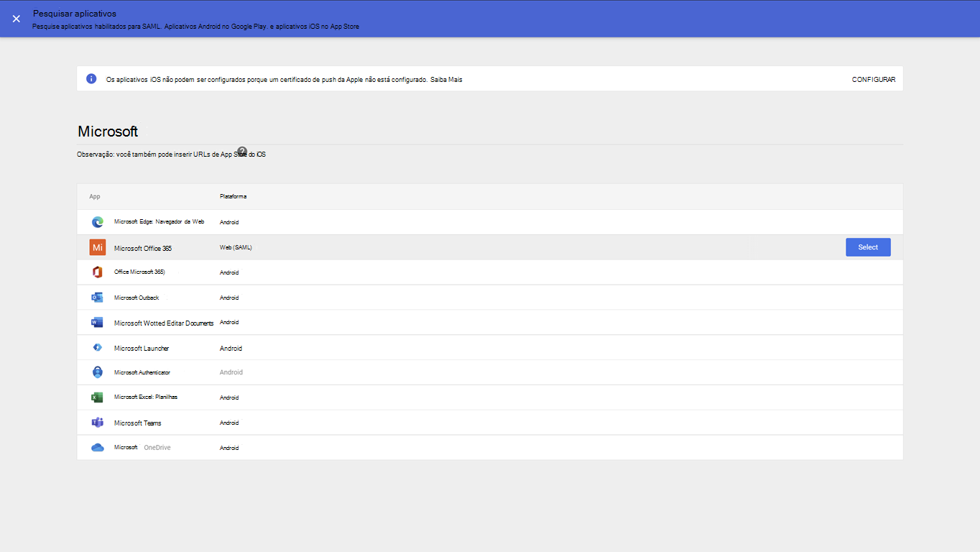Close the Pesquisar aplicativos dialog
Screen dimensions: 980x552
point(16,19)
